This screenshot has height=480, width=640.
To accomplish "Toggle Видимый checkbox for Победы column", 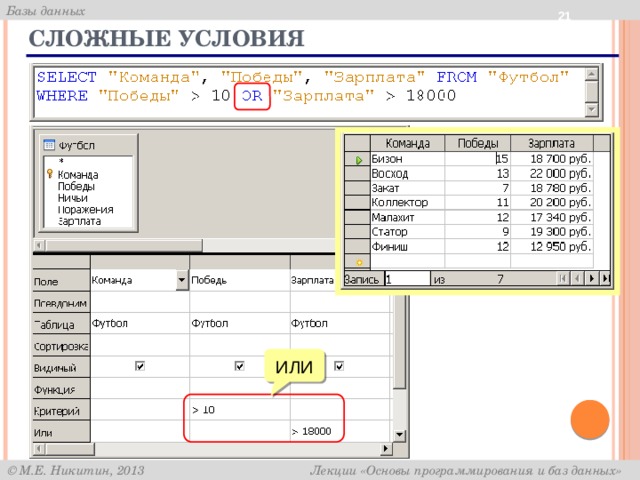I will point(240,366).
